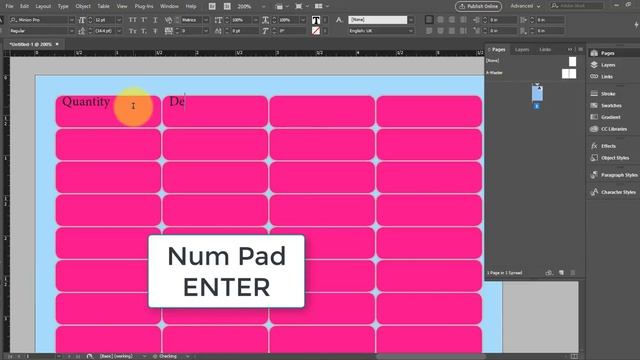Open the English: UK language dropdown

tap(411, 31)
